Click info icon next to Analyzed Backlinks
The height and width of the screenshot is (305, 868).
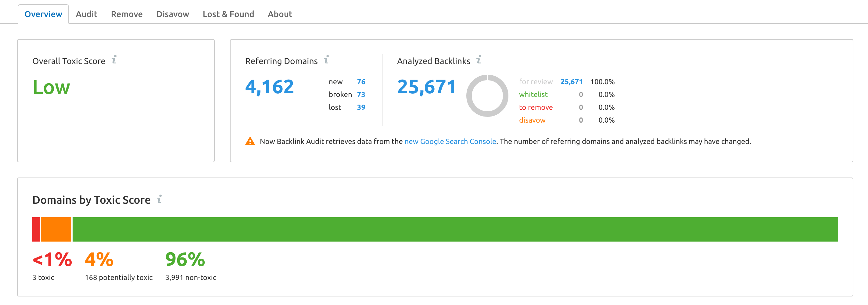[x=479, y=60]
